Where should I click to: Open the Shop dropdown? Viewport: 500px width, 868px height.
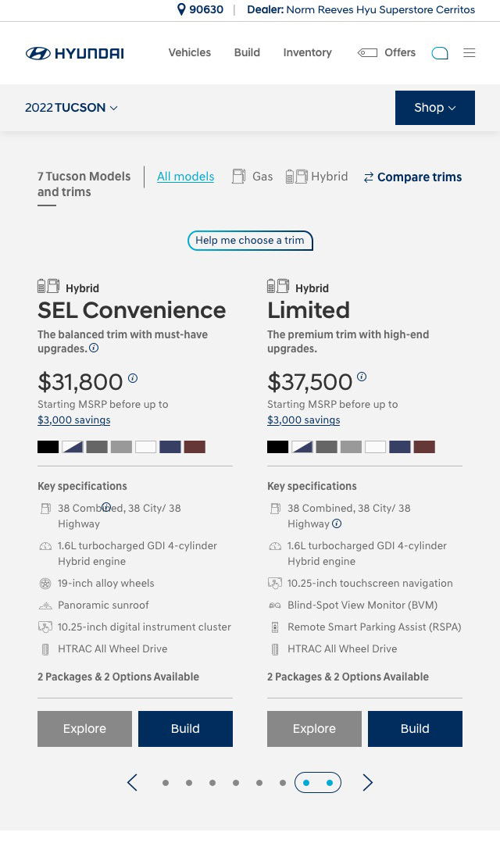pos(434,107)
